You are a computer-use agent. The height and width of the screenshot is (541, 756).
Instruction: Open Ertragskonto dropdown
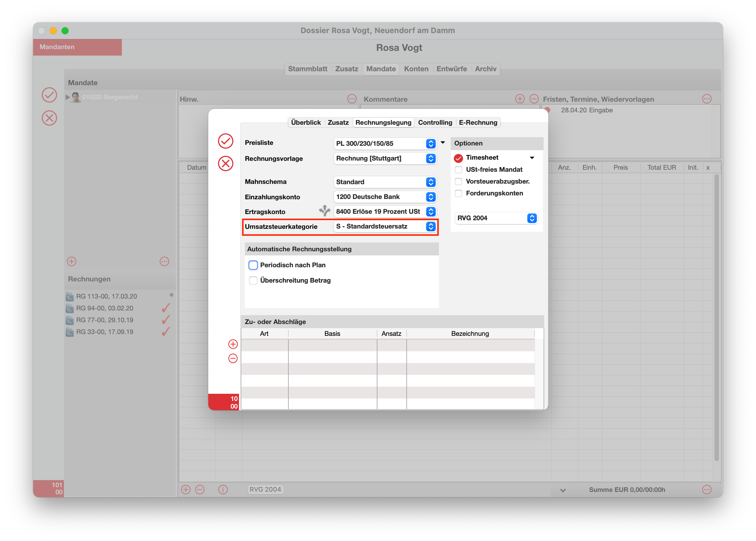click(385, 212)
